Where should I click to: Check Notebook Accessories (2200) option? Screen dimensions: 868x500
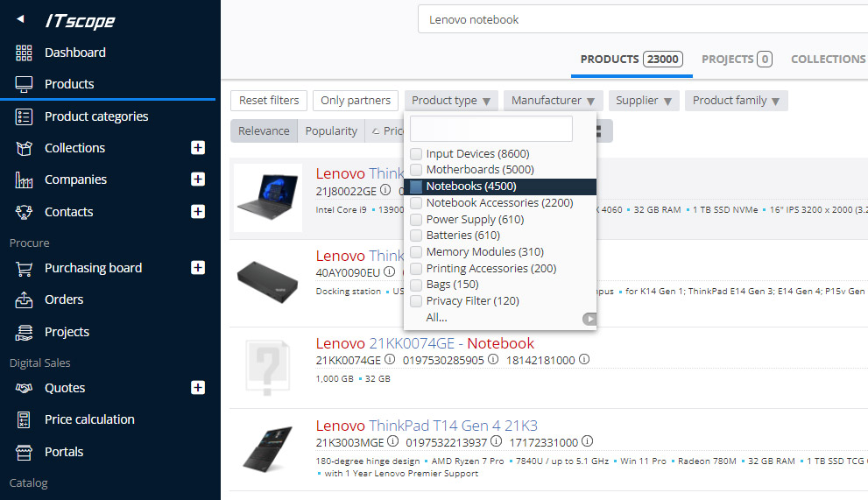[416, 203]
